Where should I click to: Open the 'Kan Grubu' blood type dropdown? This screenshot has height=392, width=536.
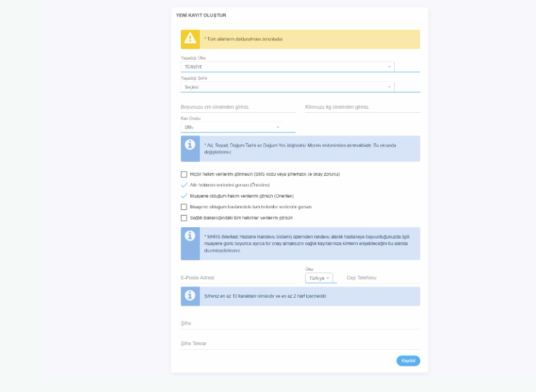232,127
